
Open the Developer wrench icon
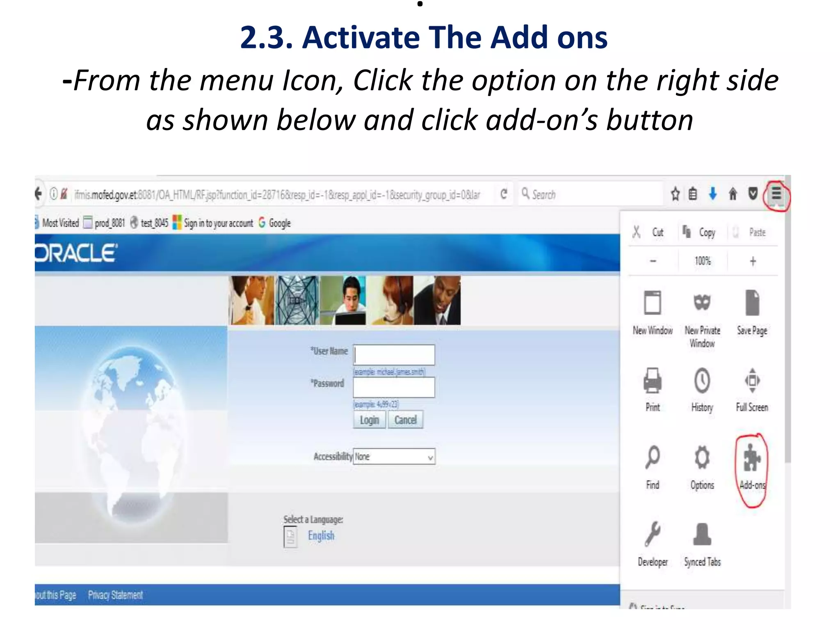coord(652,534)
